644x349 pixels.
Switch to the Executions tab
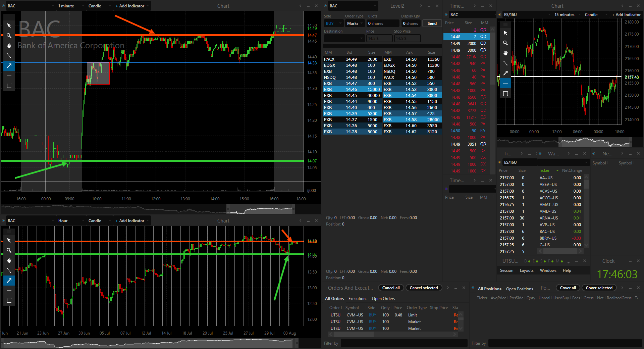(x=358, y=299)
